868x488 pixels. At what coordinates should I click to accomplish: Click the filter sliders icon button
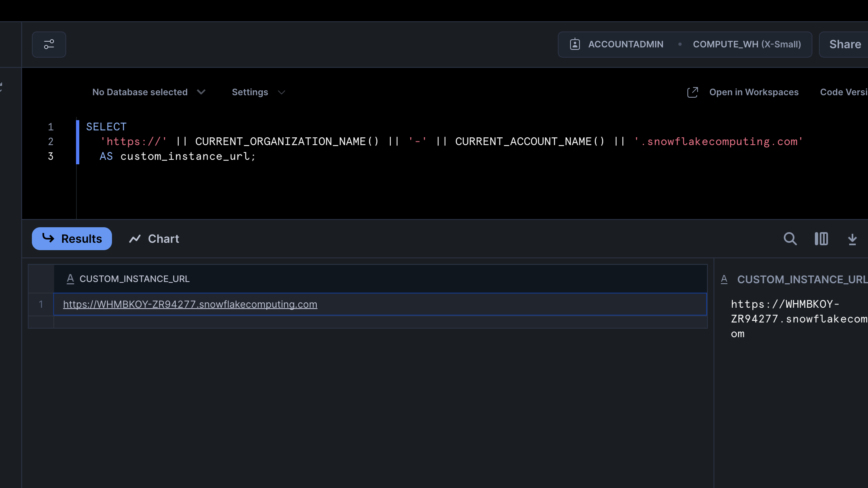[49, 44]
